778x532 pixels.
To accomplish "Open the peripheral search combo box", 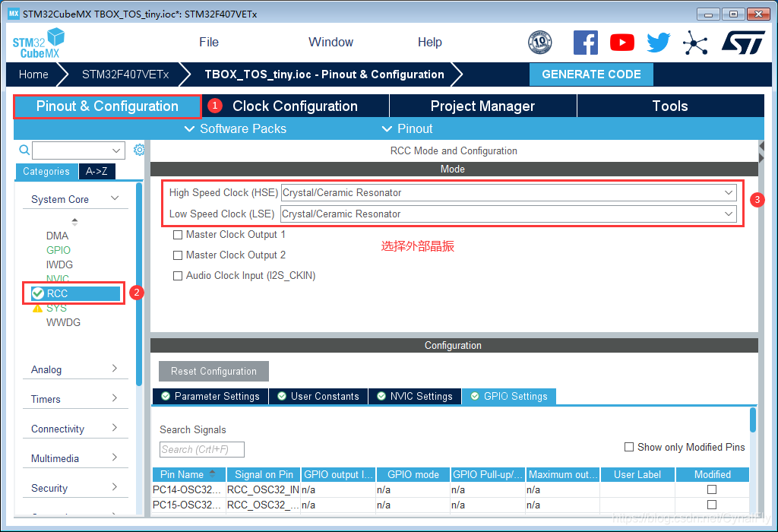I will (78, 150).
